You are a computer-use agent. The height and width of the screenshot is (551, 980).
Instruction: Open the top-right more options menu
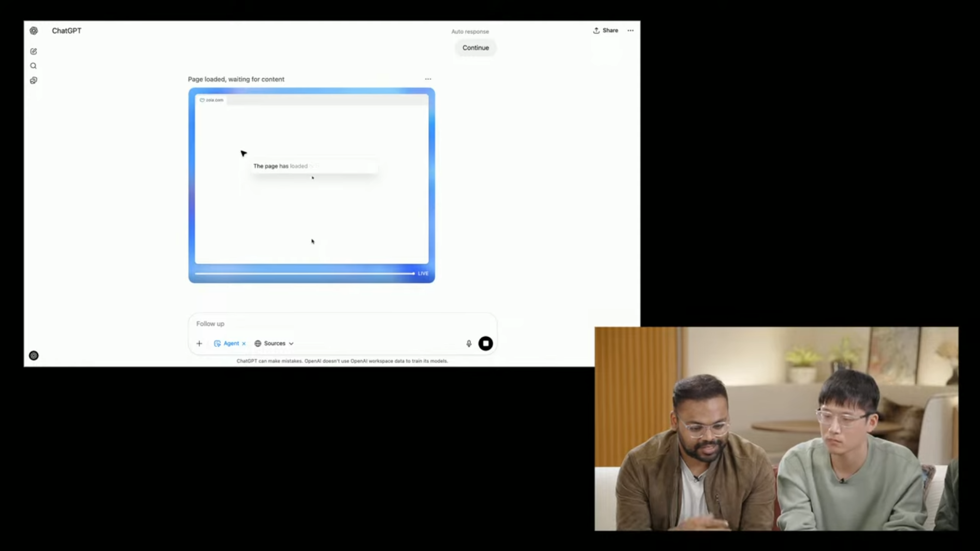[x=630, y=31]
